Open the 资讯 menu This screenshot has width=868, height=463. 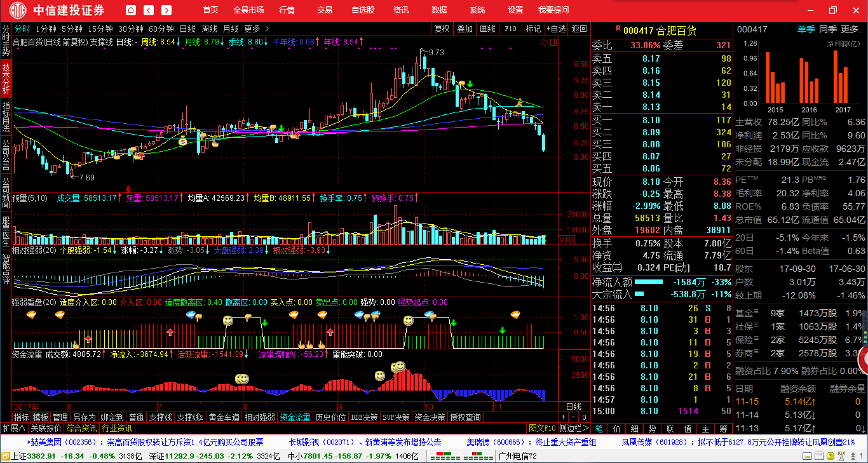[401, 10]
